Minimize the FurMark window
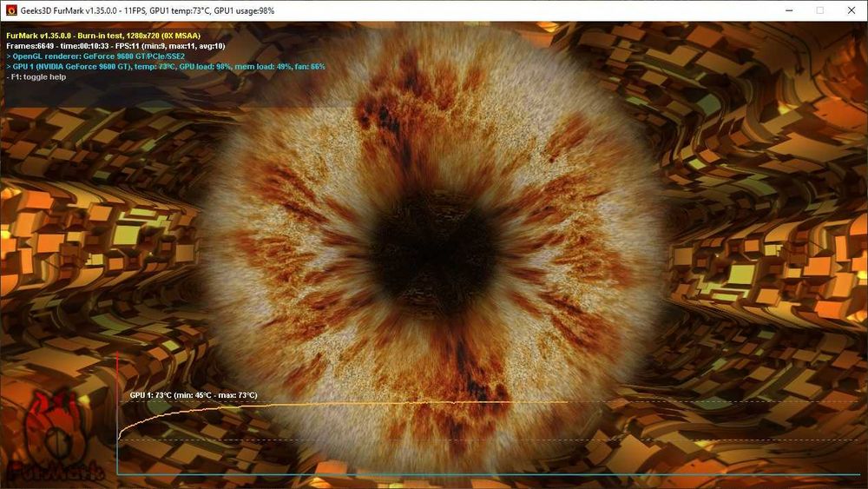The height and width of the screenshot is (489, 868). click(789, 10)
